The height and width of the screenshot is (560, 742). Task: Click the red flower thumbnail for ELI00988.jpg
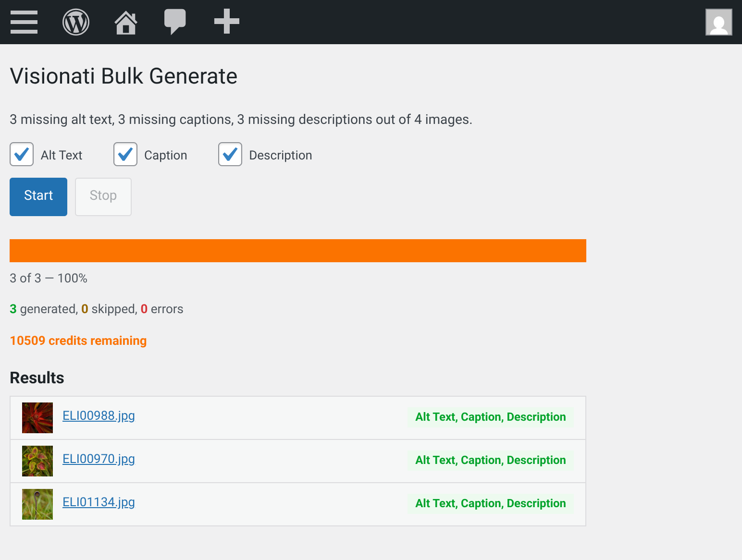point(37,417)
